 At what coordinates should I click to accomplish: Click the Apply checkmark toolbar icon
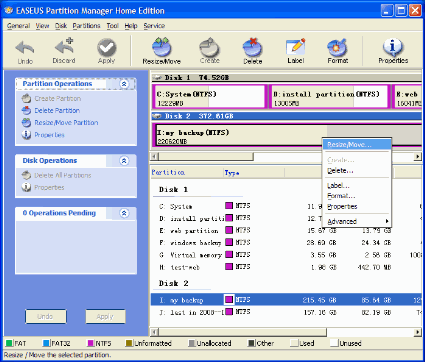coord(107,47)
